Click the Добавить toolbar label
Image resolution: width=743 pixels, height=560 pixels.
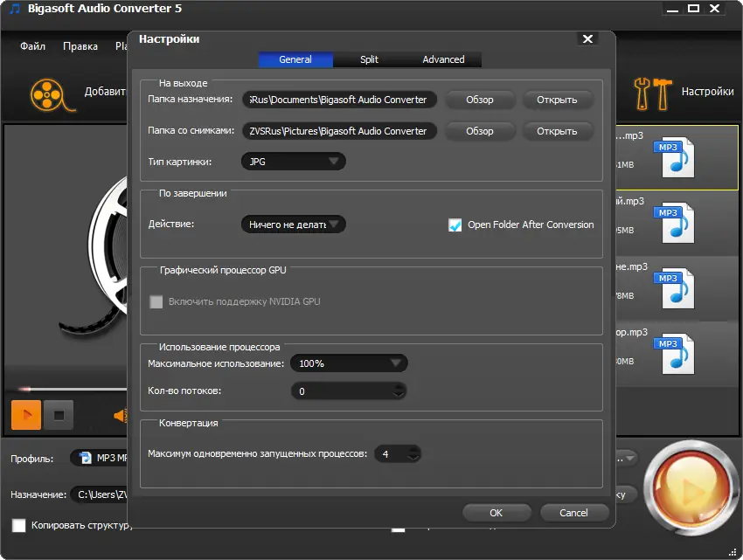click(x=105, y=92)
